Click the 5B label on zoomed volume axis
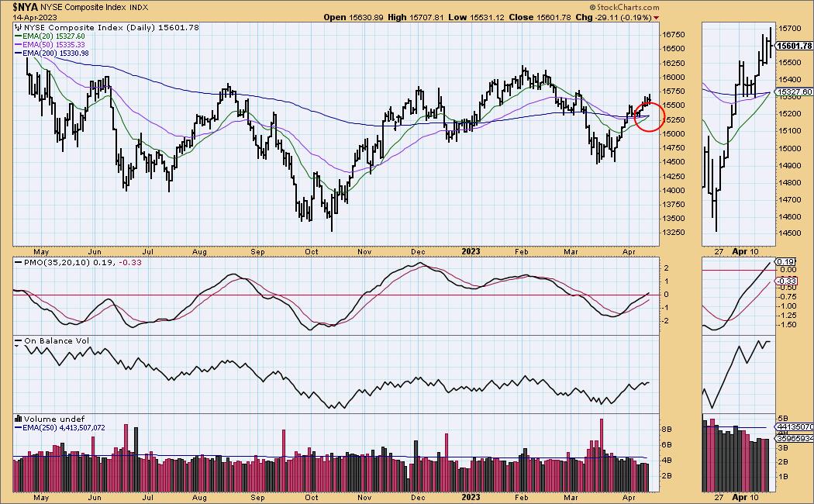The height and width of the screenshot is (504, 814). (783, 418)
